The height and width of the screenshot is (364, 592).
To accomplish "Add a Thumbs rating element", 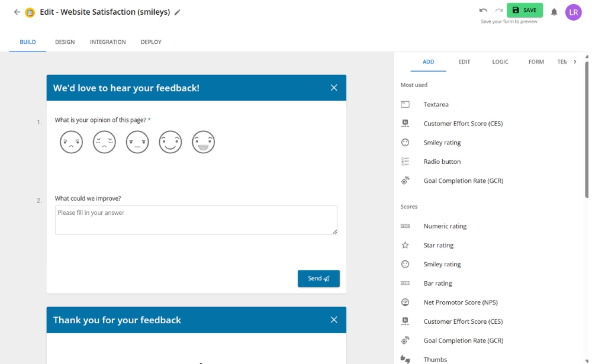I will point(436,359).
